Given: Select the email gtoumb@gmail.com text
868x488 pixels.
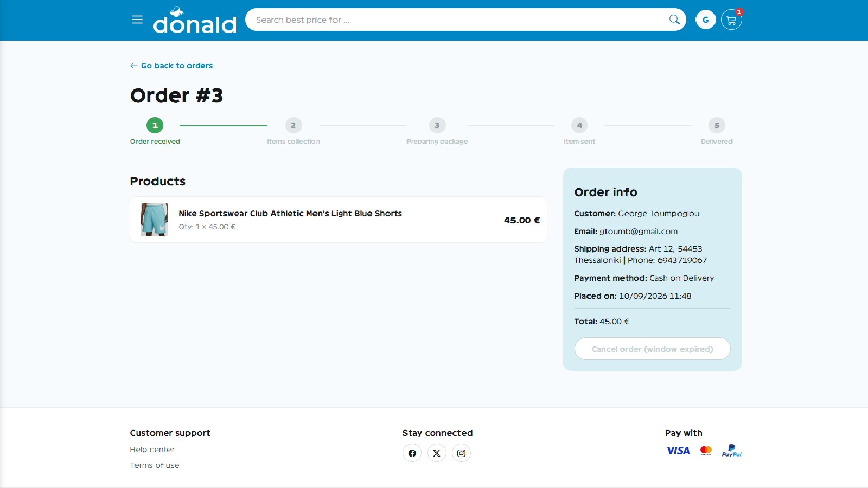Looking at the screenshot, I should (x=639, y=232).
